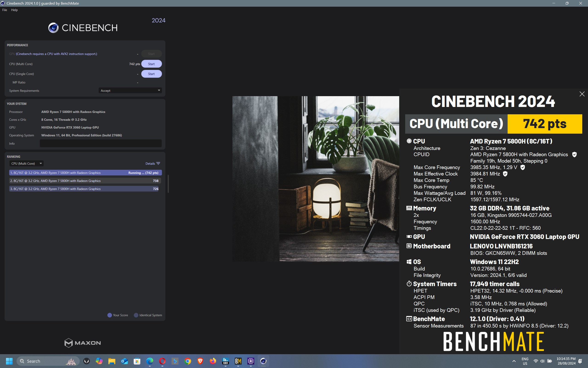Click the LENOVO LNVNB161216 motherboard text
Image resolution: width=588 pixels, height=368 pixels.
(501, 246)
